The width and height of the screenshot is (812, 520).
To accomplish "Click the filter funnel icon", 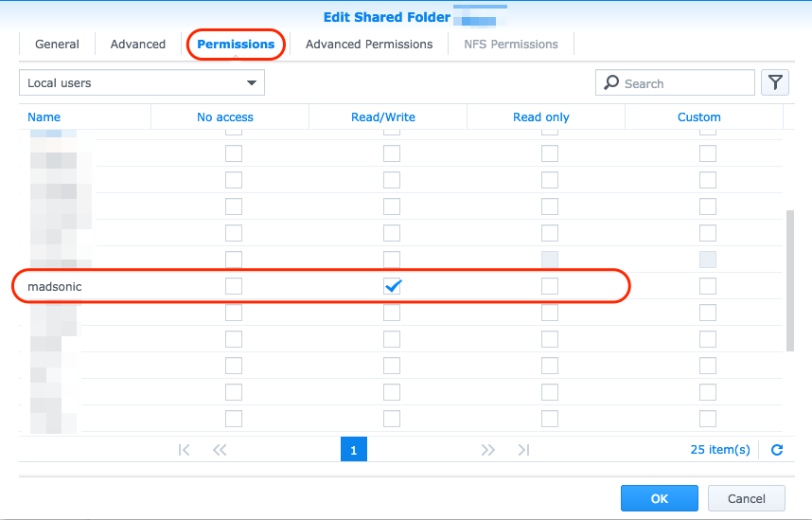I will tap(775, 83).
